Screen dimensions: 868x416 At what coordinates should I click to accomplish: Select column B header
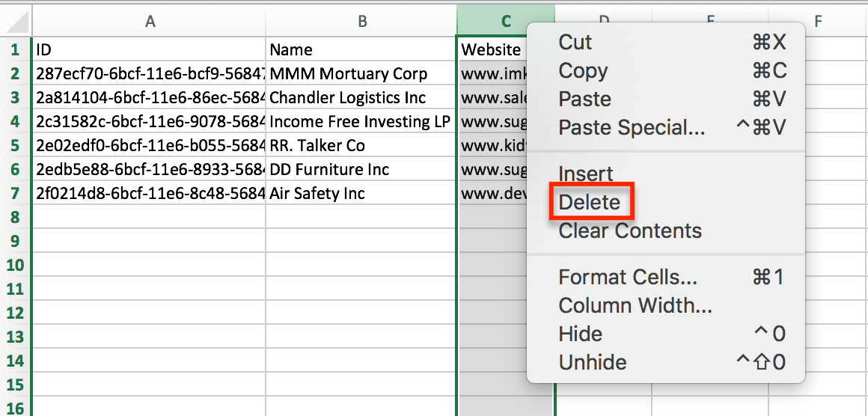click(361, 21)
